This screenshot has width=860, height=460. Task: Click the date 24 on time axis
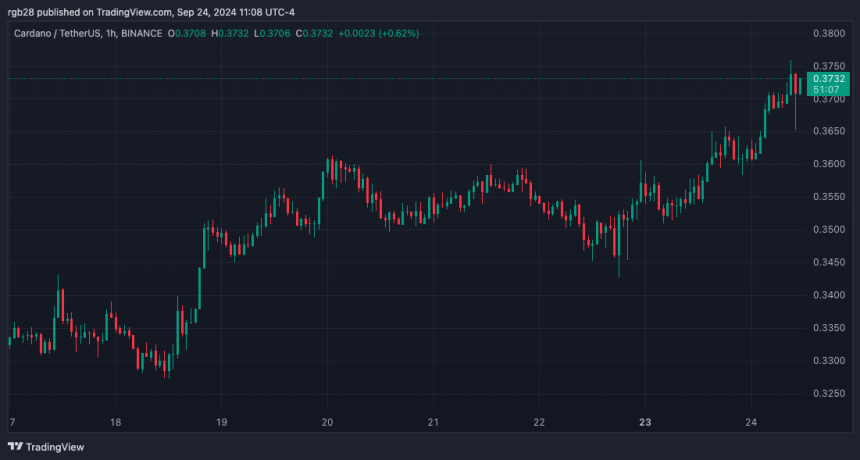point(752,422)
